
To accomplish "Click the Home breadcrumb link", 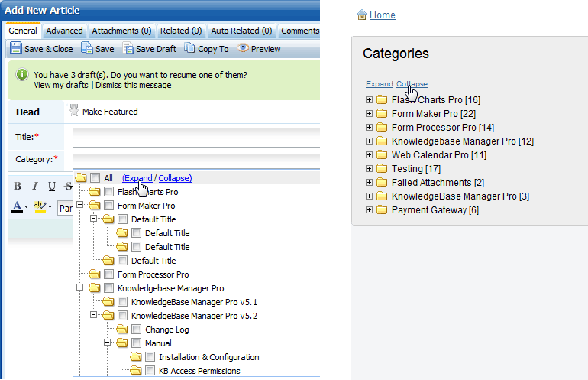I will pos(382,15).
